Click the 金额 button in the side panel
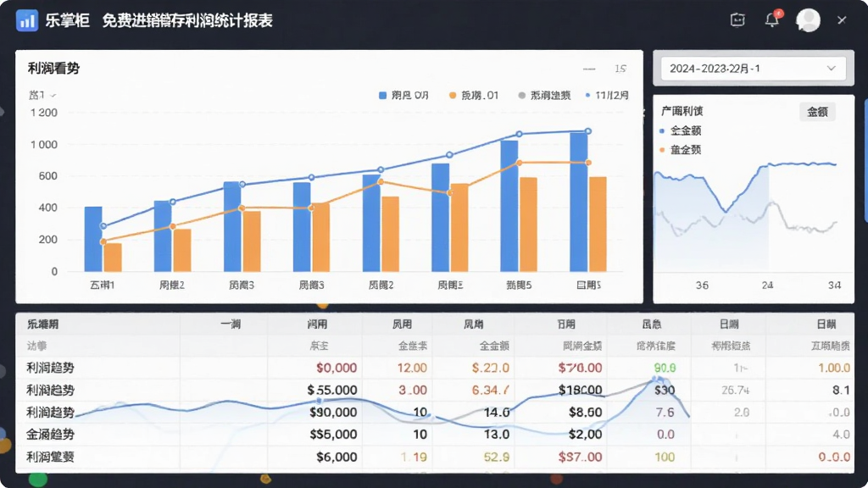 [817, 113]
